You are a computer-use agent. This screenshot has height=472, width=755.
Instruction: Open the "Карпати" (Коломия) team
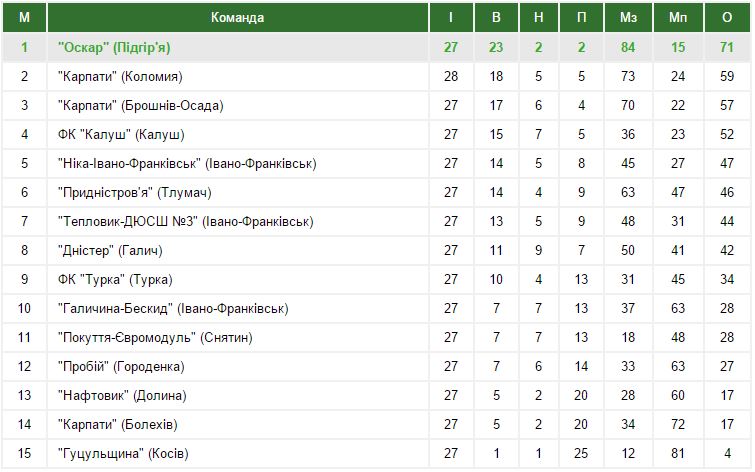coord(120,77)
